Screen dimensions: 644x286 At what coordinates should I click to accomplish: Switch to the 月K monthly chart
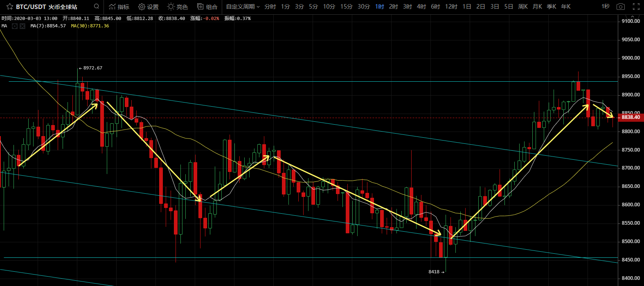click(x=537, y=7)
